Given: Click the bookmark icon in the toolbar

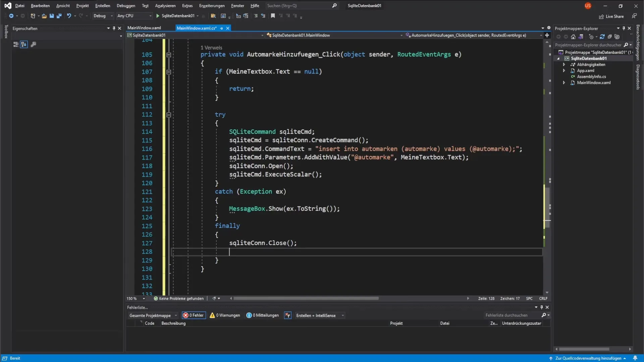Looking at the screenshot, I should click(273, 16).
